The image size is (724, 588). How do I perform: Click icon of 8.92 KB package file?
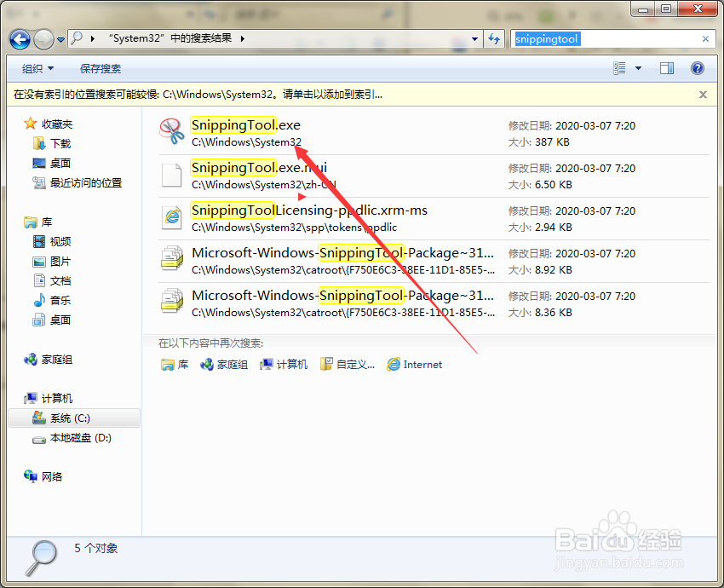point(172,258)
